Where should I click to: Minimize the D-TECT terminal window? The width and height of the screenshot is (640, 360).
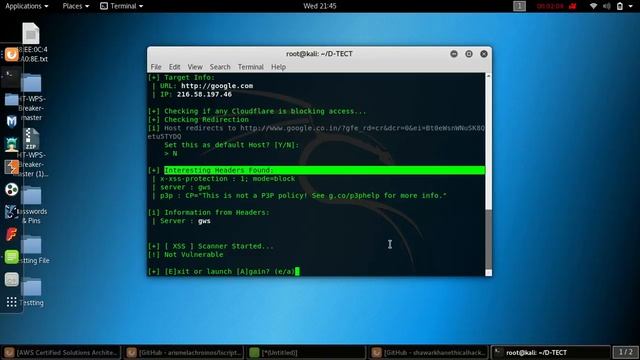coord(454,54)
